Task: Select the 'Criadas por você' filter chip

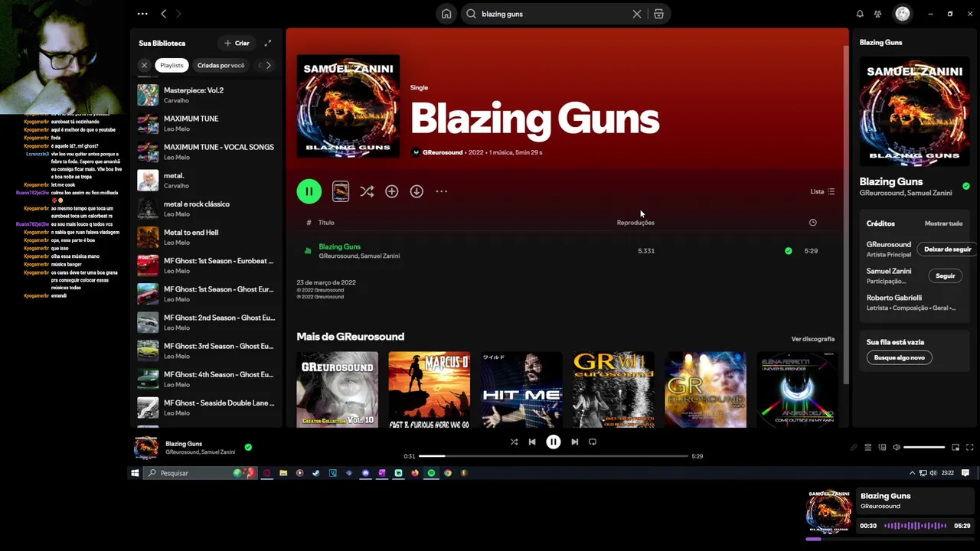Action: tap(220, 65)
